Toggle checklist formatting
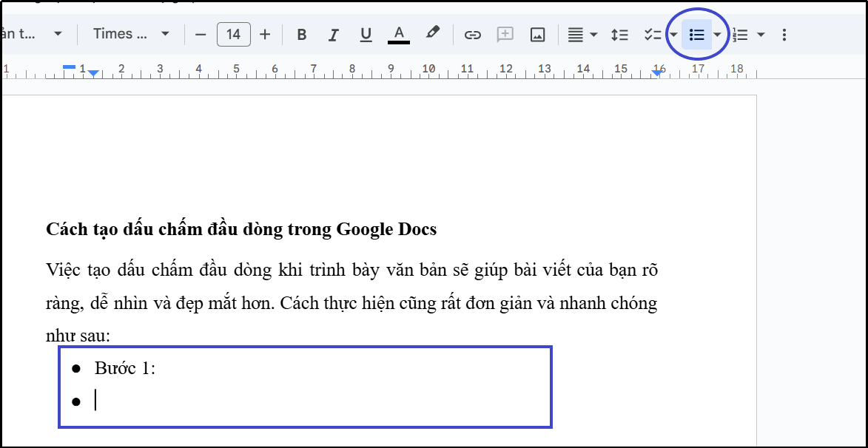This screenshot has height=448, width=868. [x=651, y=33]
